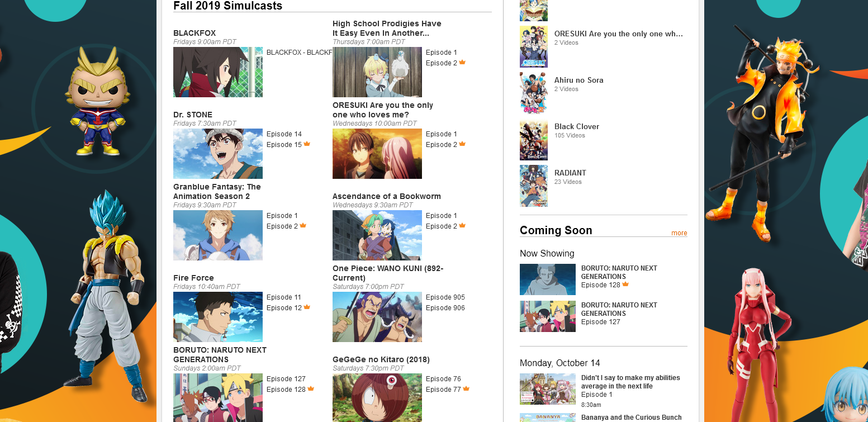This screenshot has height=422, width=868.
Task: Open Dr. STONE Episode 14
Action: [284, 134]
